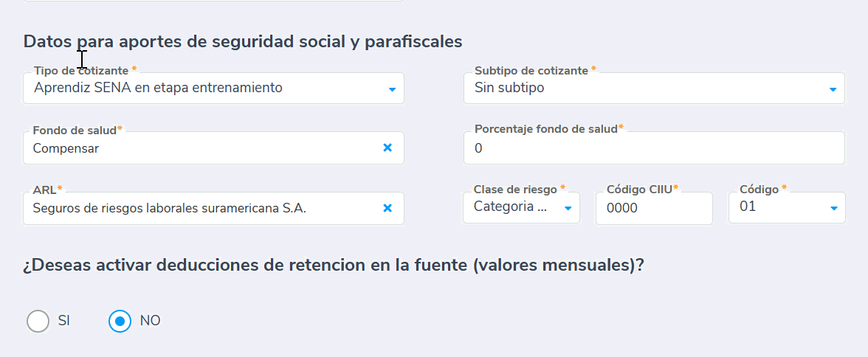Select the SI radio button
Viewport: 868px width, 357px height.
[x=38, y=322]
